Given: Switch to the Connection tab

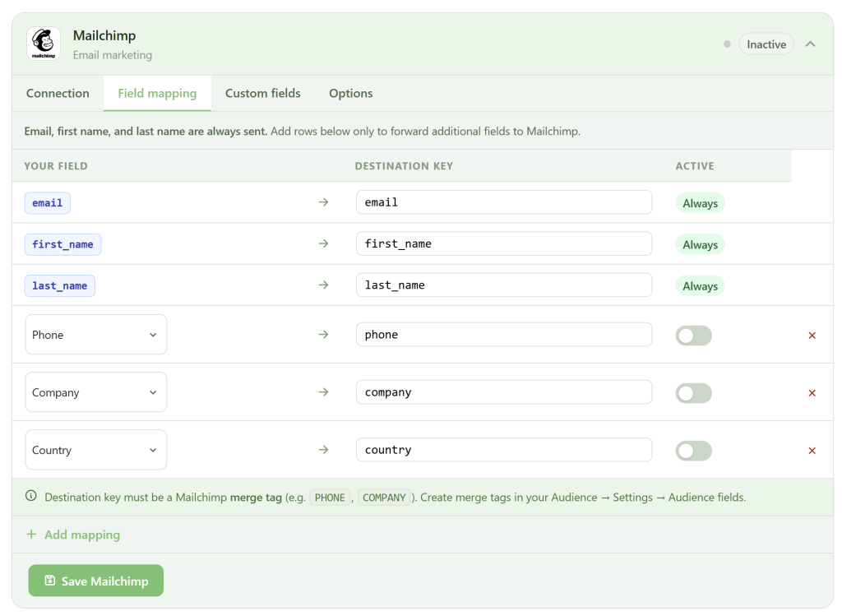Looking at the screenshot, I should coord(58,94).
